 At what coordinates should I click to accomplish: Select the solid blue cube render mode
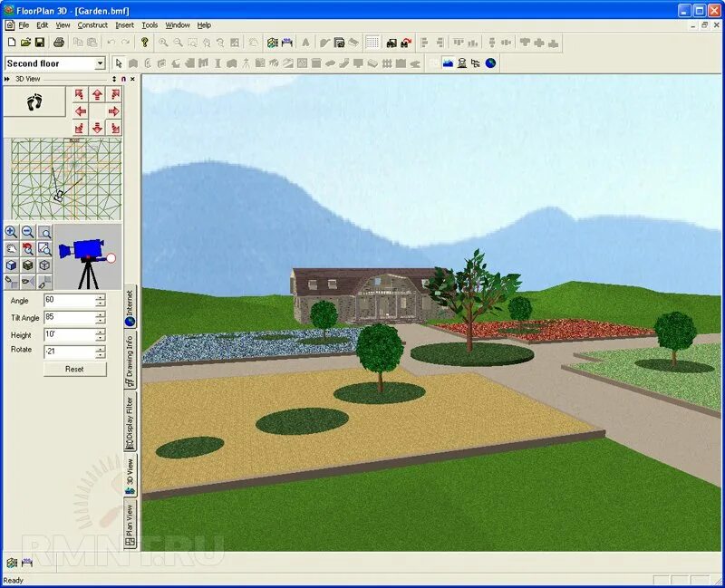(11, 265)
